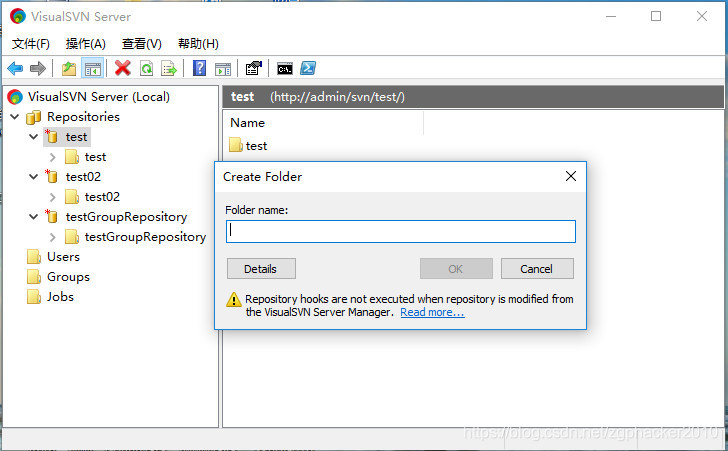Go up one level with folder-up icon

click(69, 69)
